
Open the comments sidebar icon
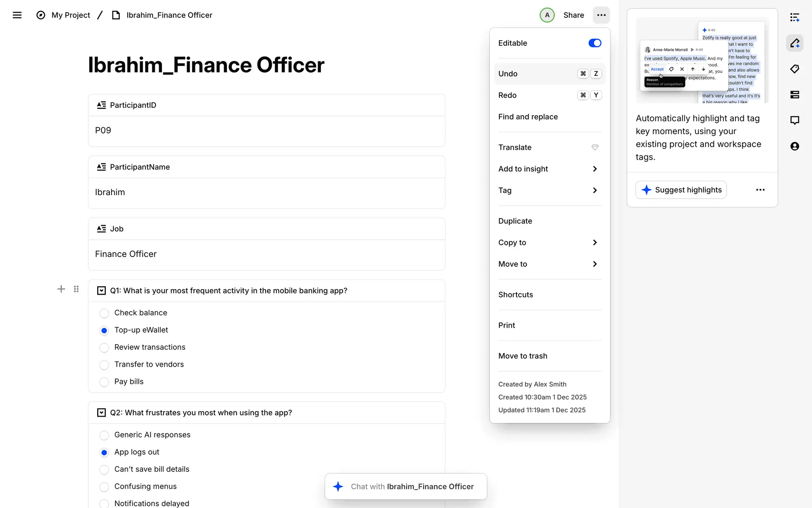795,120
